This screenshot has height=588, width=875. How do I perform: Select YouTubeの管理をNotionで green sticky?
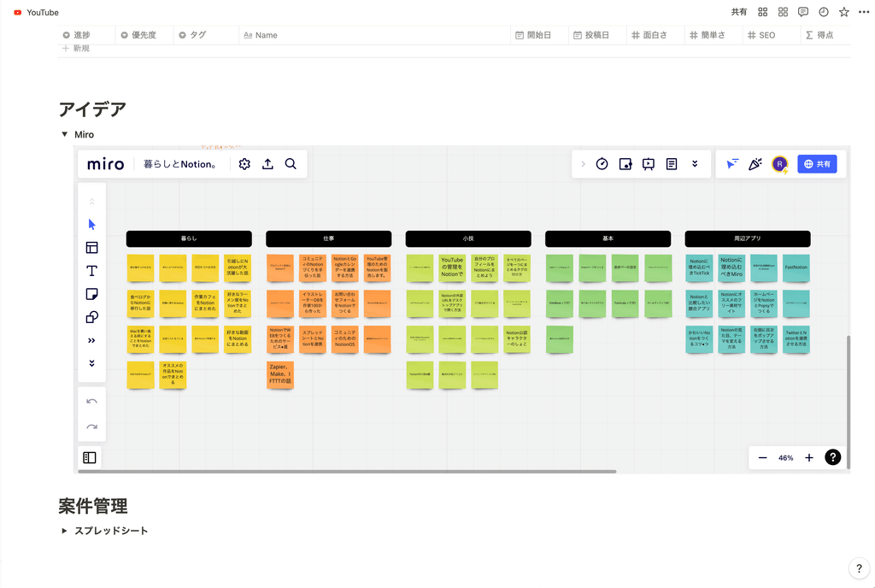(x=452, y=268)
